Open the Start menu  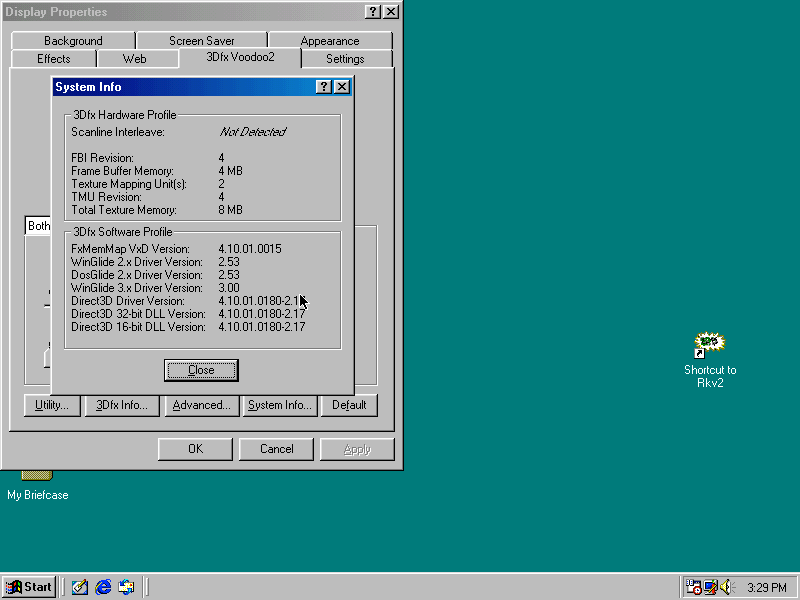point(30,587)
